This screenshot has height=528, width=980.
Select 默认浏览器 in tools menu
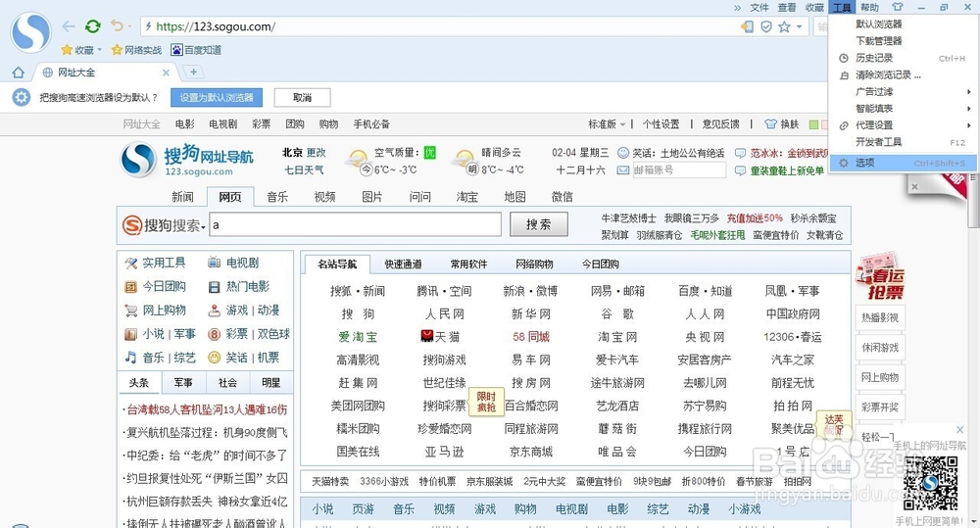click(879, 24)
